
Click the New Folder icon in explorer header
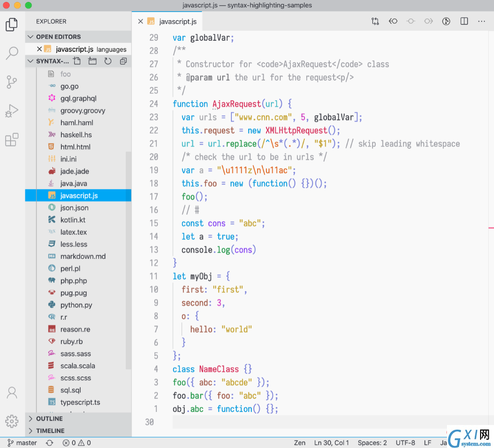[92, 61]
